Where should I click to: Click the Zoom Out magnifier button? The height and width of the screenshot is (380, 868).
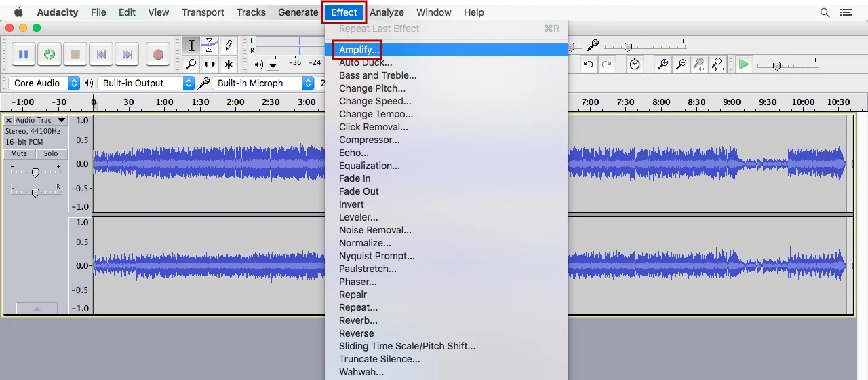point(682,64)
